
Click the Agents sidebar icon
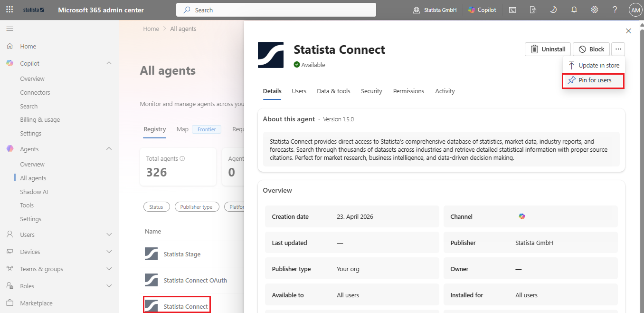click(9, 149)
